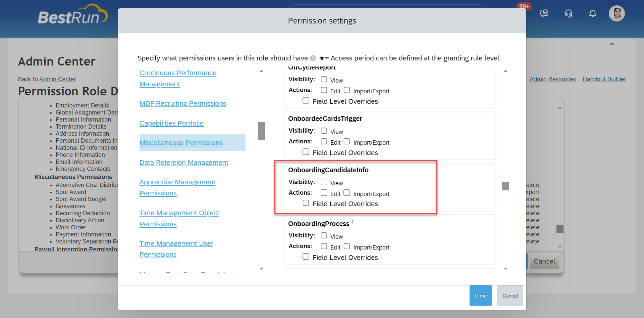Click the headset support icon

click(569, 13)
